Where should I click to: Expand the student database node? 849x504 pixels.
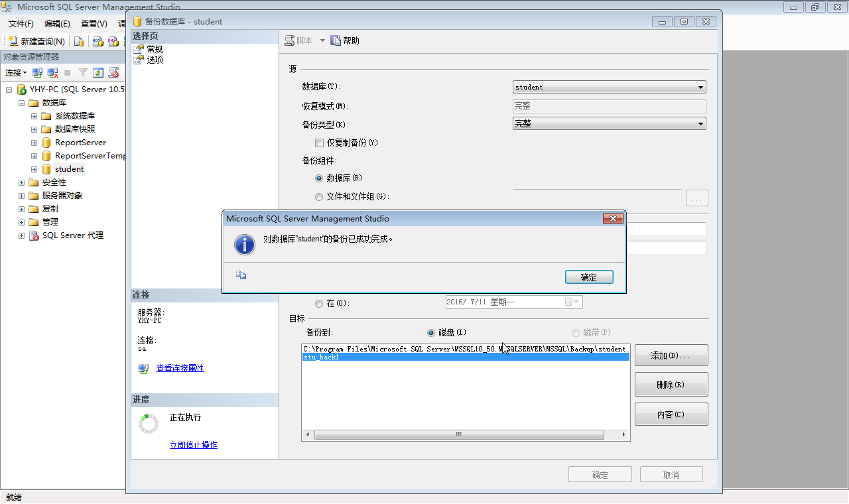[x=34, y=169]
